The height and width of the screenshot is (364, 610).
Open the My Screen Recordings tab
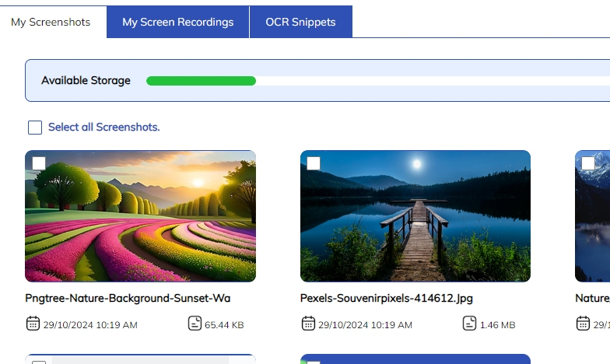pos(177,22)
